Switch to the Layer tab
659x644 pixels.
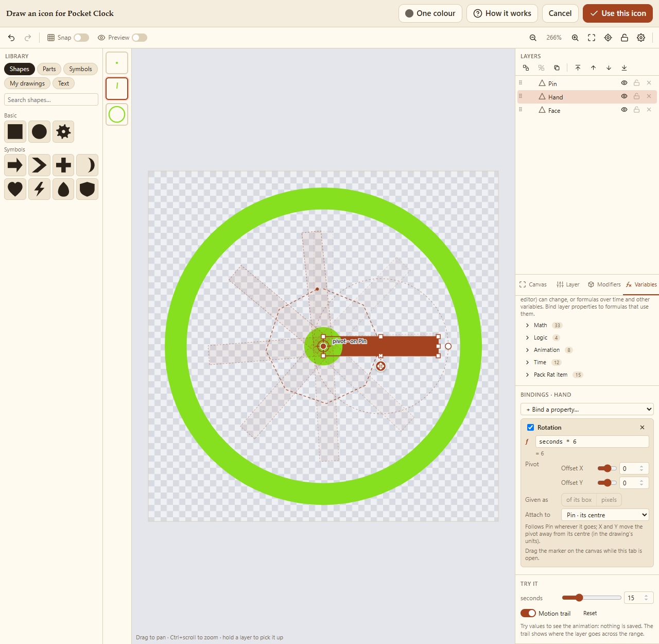[568, 284]
